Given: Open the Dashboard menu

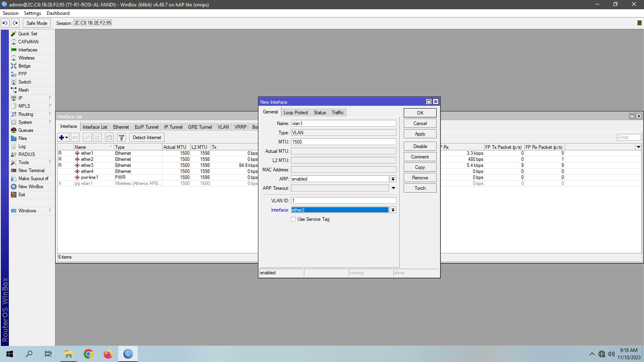Looking at the screenshot, I should click(58, 13).
